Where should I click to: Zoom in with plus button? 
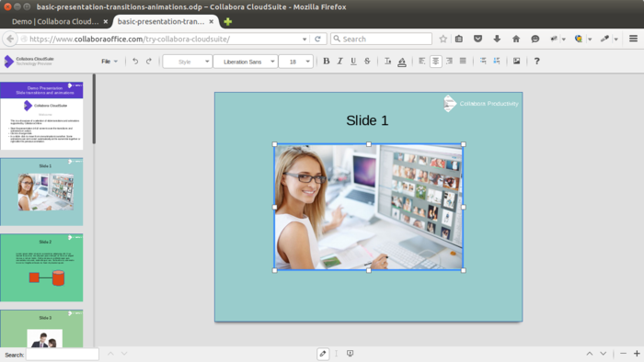637,354
